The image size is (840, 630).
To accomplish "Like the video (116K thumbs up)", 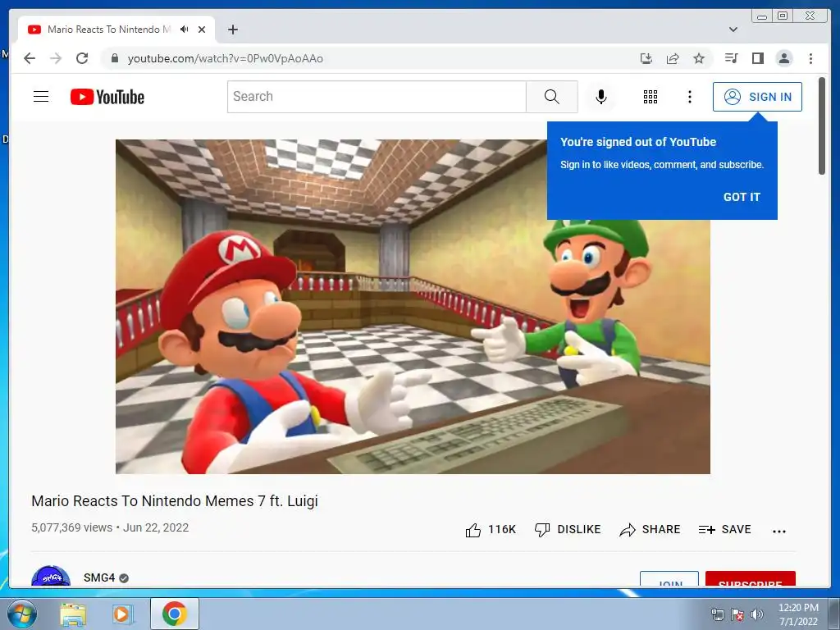I will point(491,530).
